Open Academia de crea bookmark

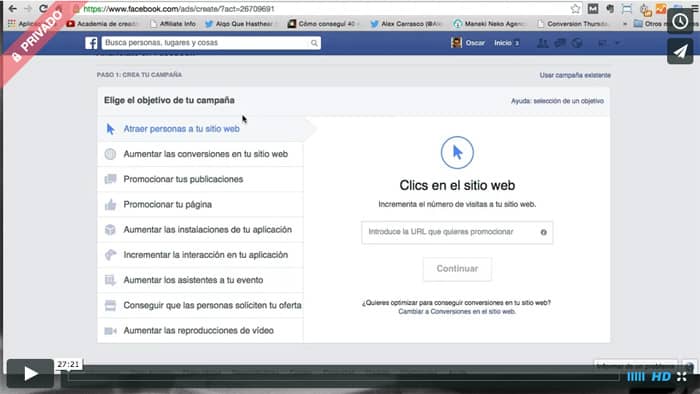coord(102,24)
